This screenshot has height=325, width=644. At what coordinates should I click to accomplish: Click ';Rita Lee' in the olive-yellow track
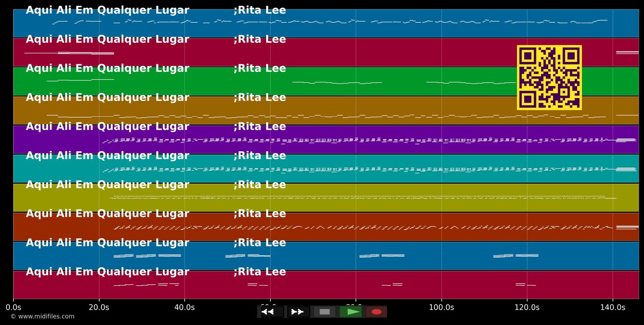[260, 185]
